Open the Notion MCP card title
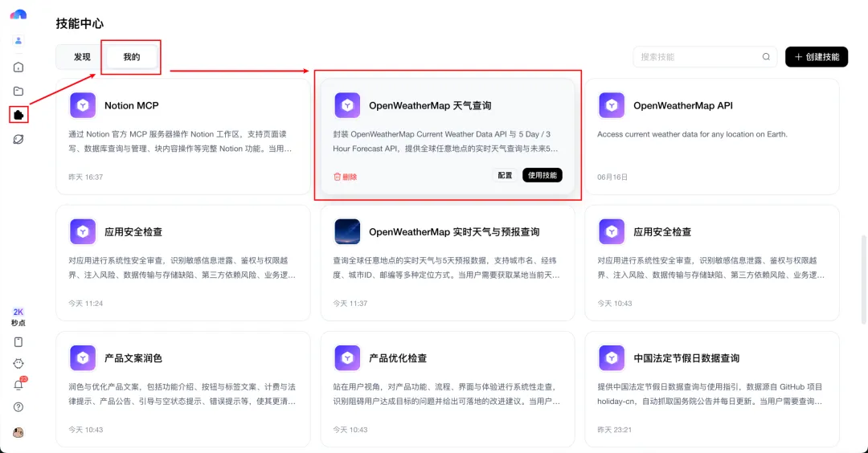Screen dimensions: 868x453 [132, 106]
